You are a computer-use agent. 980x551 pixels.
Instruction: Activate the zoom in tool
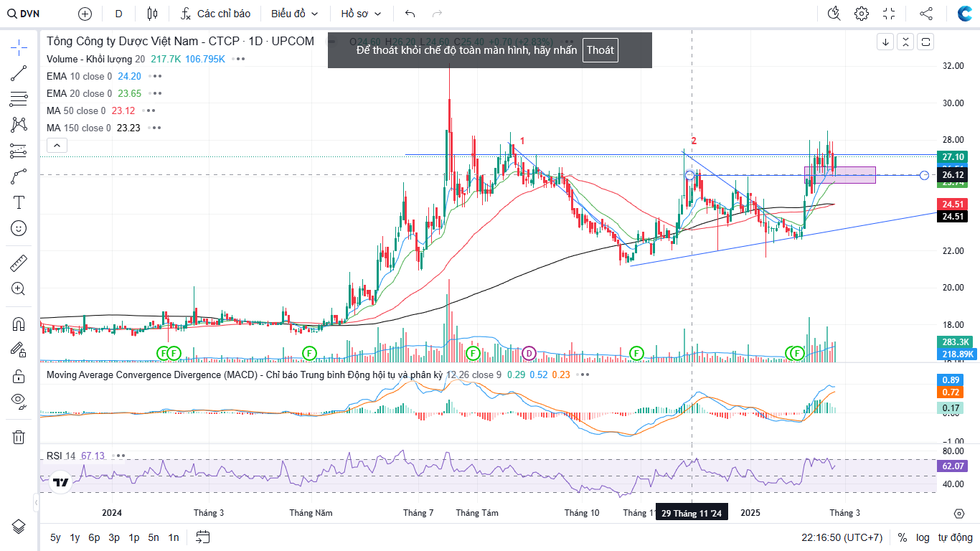(x=19, y=289)
